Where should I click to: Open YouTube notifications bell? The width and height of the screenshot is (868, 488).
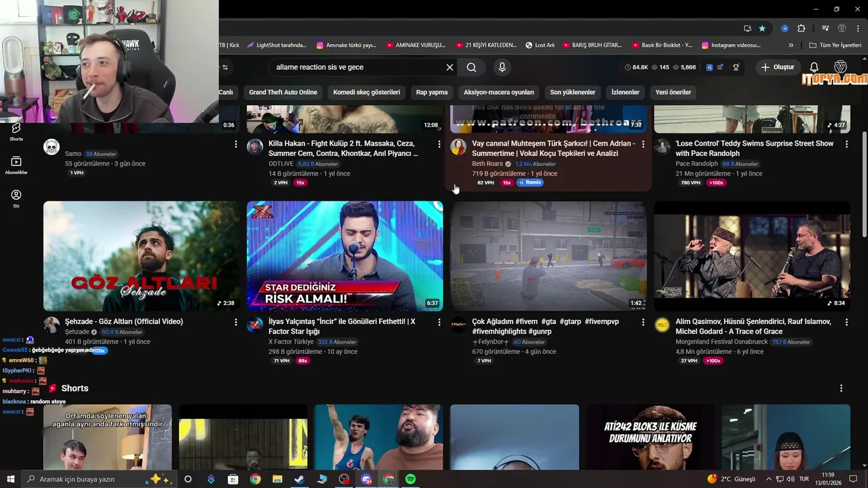pos(814,67)
